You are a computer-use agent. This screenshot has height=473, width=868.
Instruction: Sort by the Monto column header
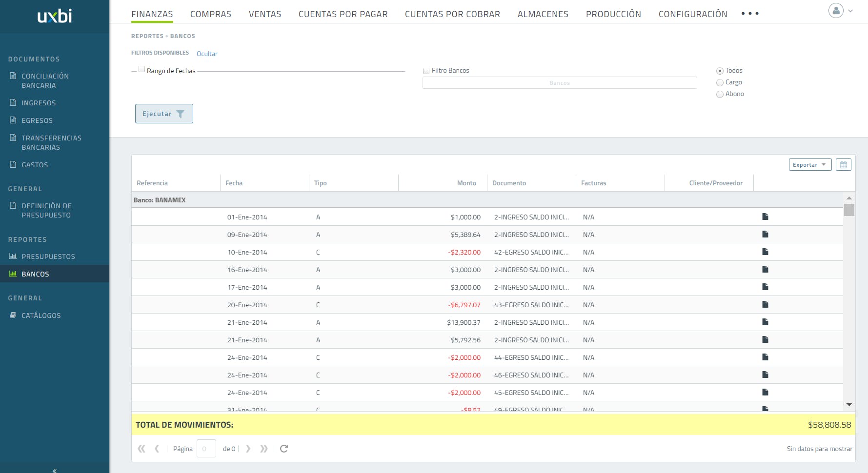[x=443, y=183]
